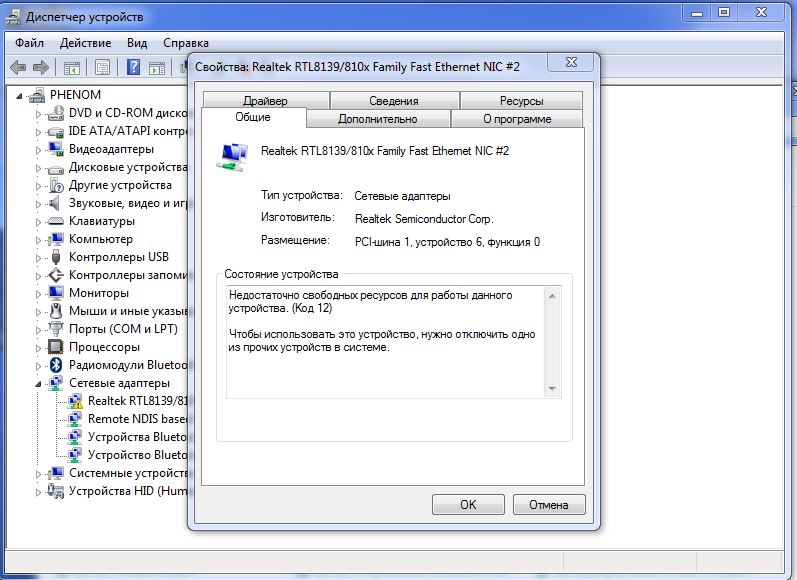The image size is (797, 580).
Task: Expand the Системные устройства node
Action: point(38,474)
